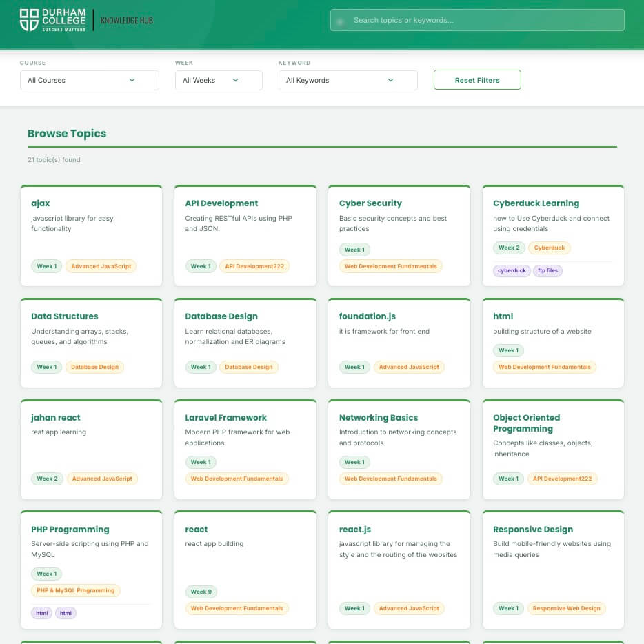
Task: Click the first html keyword tag on PHP Programming
Action: 41,613
